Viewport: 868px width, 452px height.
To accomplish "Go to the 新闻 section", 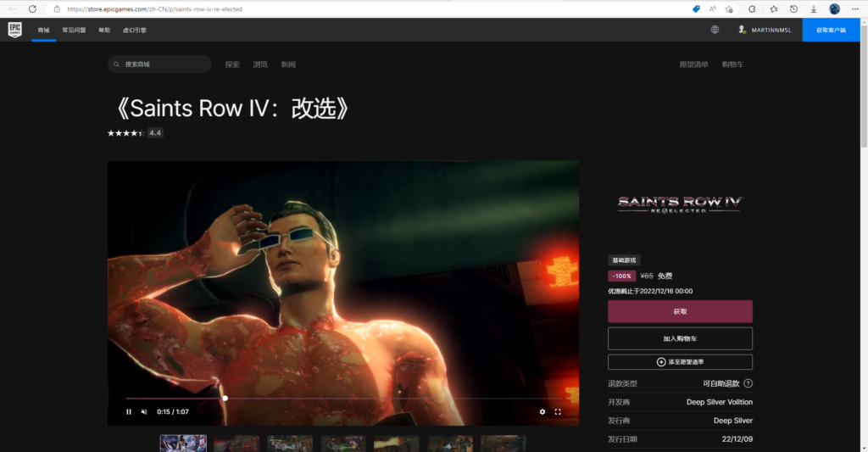I will tap(288, 64).
